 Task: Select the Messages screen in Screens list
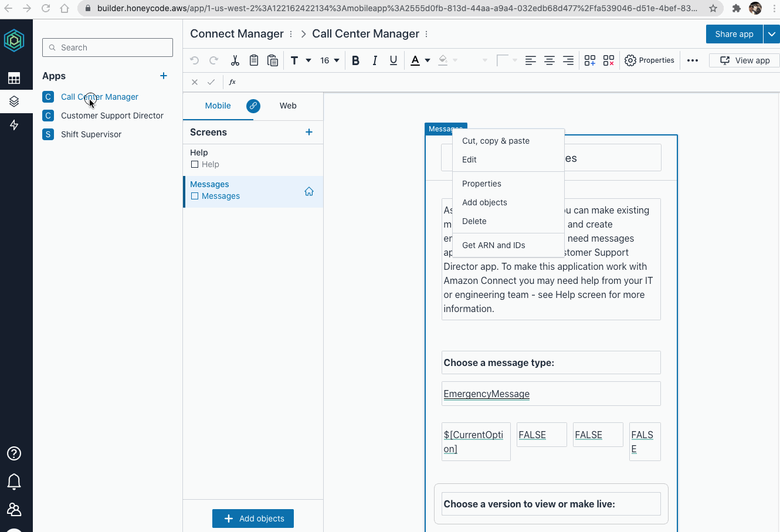pos(253,191)
